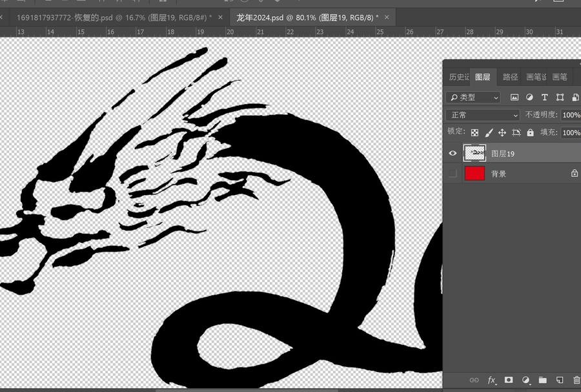
Task: Select the 图层19 layer thumbnail
Action: coord(474,152)
